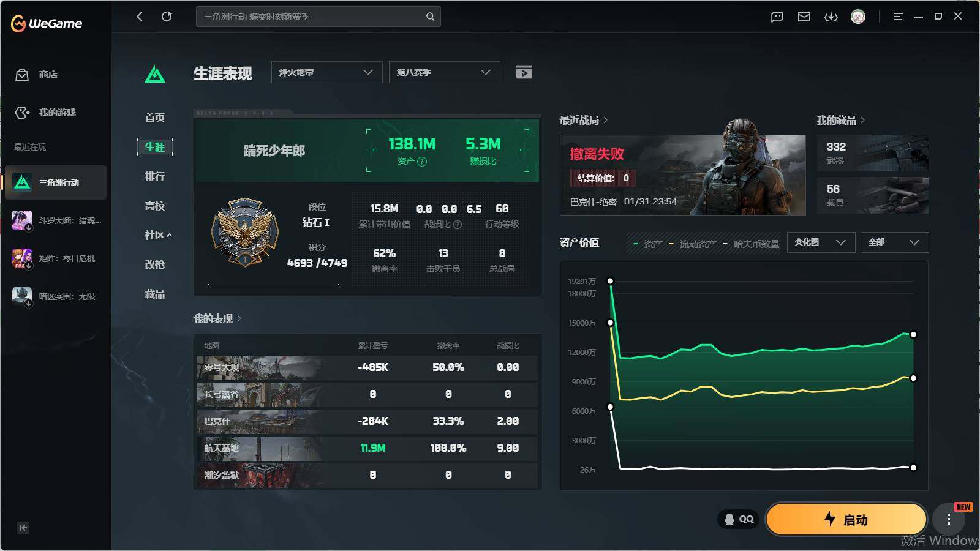
Task: Open the chat messages icon
Action: [777, 17]
